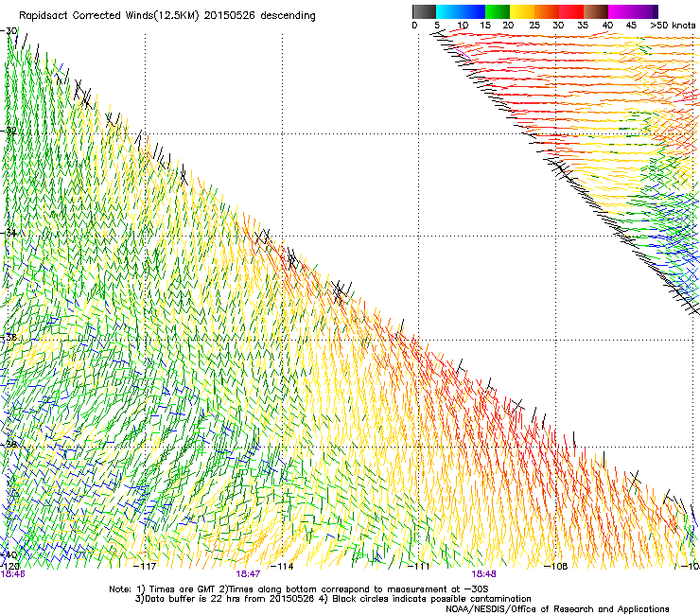Click the '10' label under the legend

(x=463, y=26)
